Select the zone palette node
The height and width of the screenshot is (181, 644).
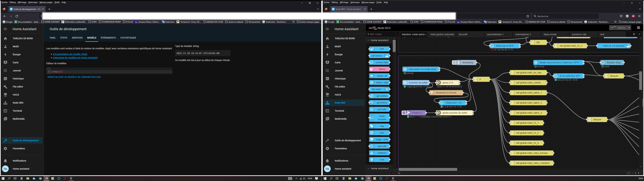point(379,160)
